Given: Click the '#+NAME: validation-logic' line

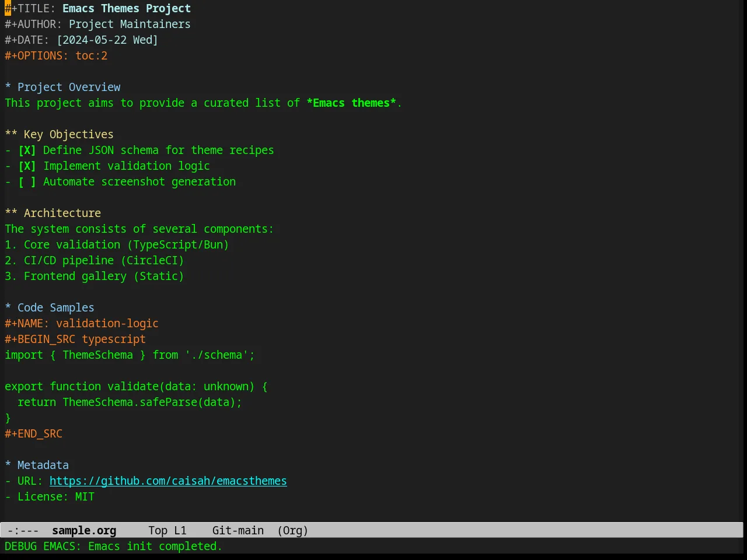Looking at the screenshot, I should (82, 323).
